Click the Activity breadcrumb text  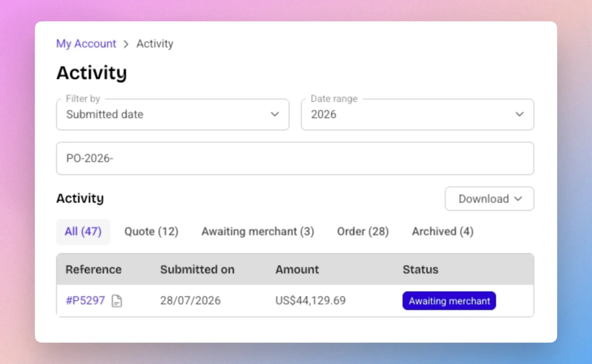(155, 44)
